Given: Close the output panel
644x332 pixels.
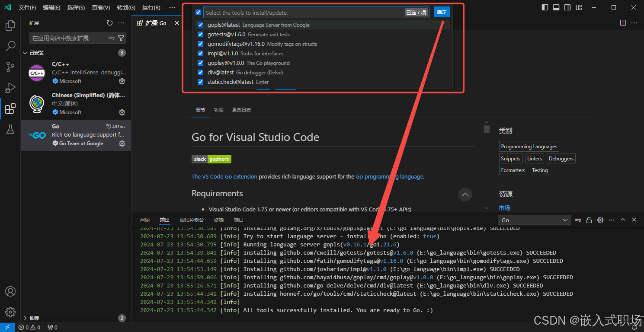Looking at the screenshot, I should pyautogui.click(x=634, y=220).
